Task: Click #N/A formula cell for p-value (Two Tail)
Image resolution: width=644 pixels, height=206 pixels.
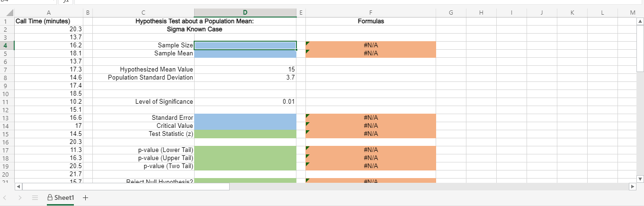Action: click(371, 166)
